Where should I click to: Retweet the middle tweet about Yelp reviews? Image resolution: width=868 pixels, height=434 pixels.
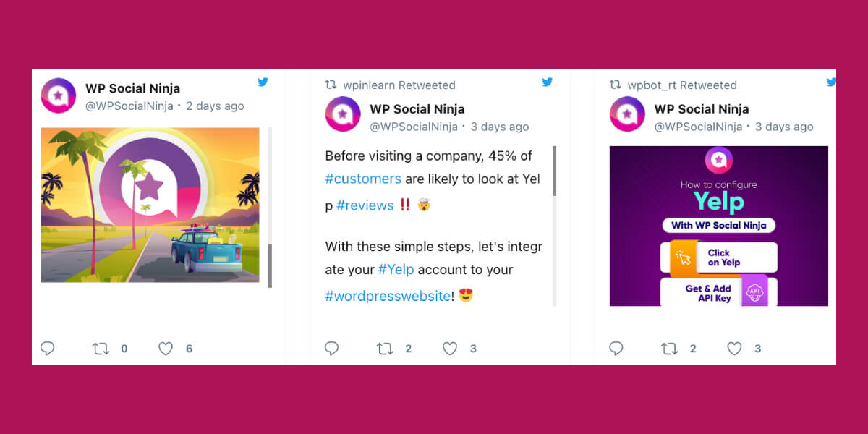[385, 349]
